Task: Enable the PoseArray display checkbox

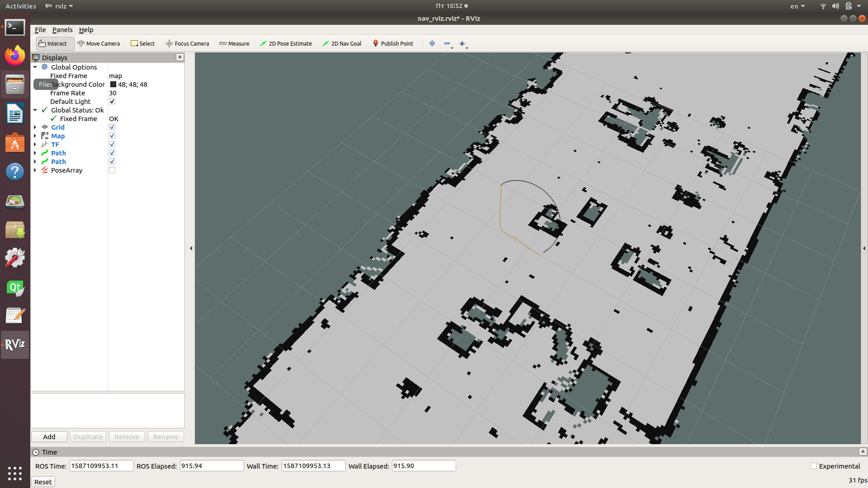Action: [x=112, y=170]
